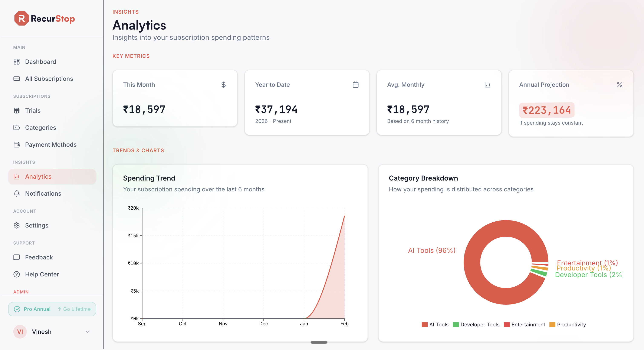Click the Trials gift icon

(17, 111)
